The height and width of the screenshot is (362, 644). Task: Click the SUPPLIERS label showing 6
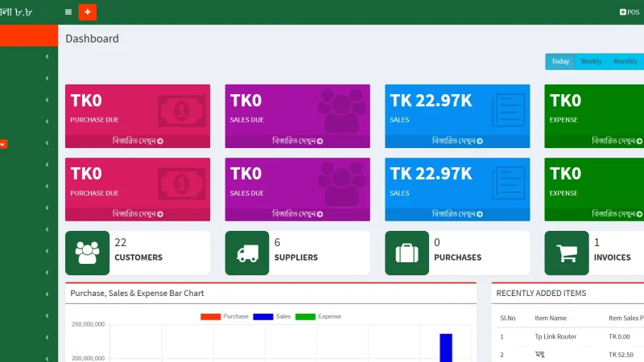click(296, 257)
